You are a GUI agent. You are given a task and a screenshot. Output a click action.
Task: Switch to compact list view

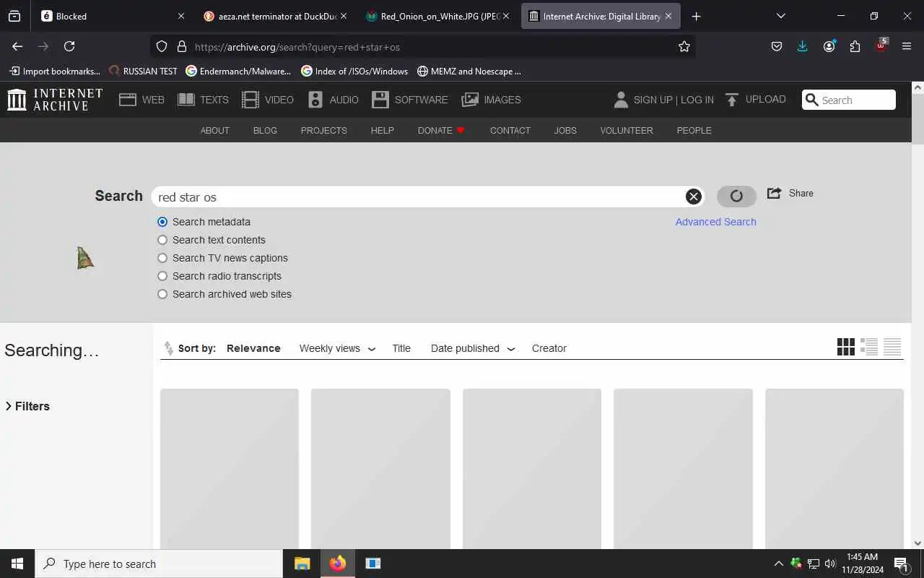[x=892, y=347]
